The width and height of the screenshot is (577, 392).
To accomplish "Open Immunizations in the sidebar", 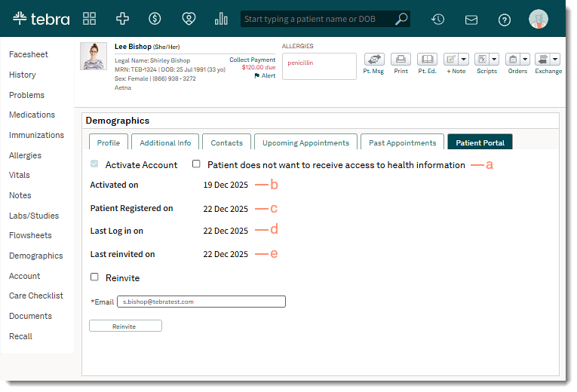I will [36, 135].
